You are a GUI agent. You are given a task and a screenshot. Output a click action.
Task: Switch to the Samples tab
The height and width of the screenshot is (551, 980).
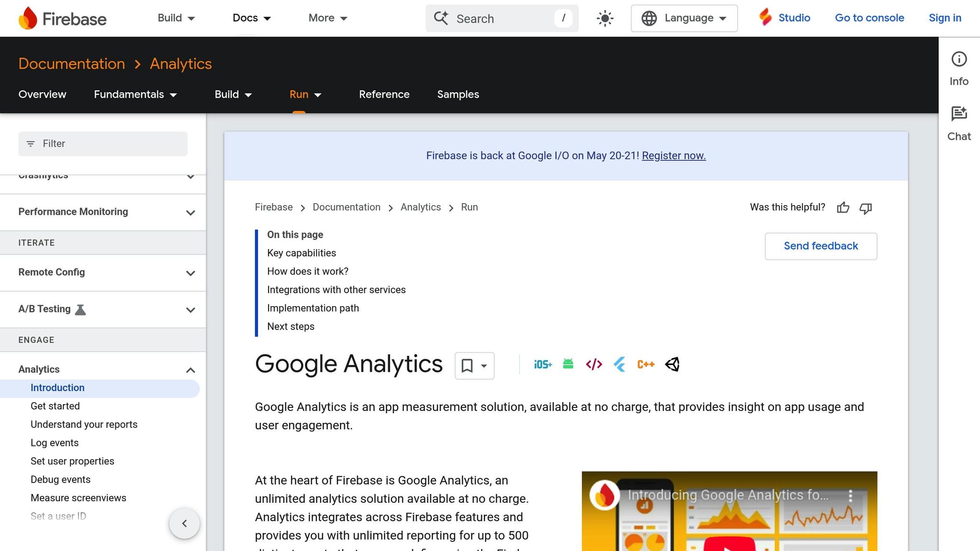(458, 94)
